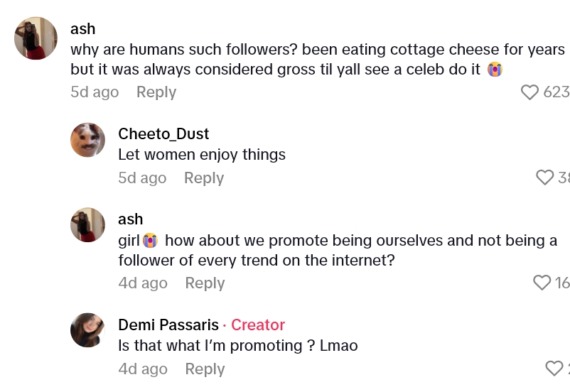Image resolution: width=570 pixels, height=392 pixels.
Task: Reply to Demi Passaris's comment
Action: click(205, 369)
